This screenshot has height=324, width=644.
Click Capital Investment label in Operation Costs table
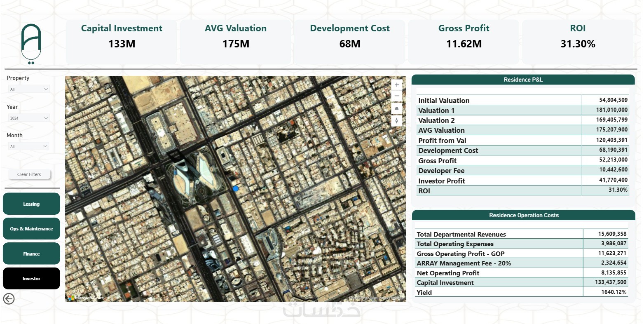pos(445,283)
